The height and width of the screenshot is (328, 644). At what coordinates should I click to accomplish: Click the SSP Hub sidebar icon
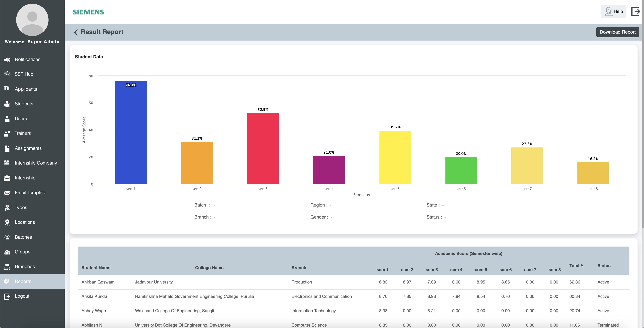click(7, 74)
